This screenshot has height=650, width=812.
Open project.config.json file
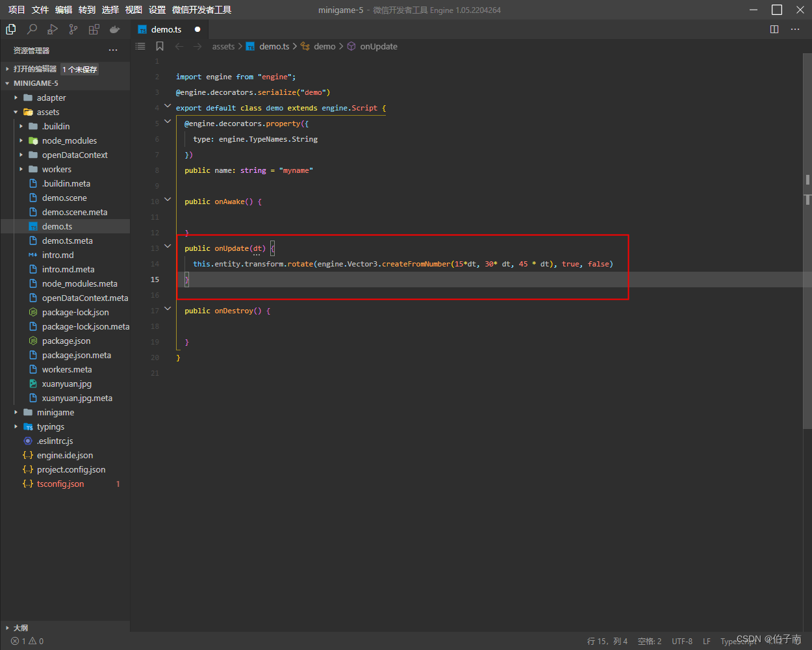click(65, 469)
